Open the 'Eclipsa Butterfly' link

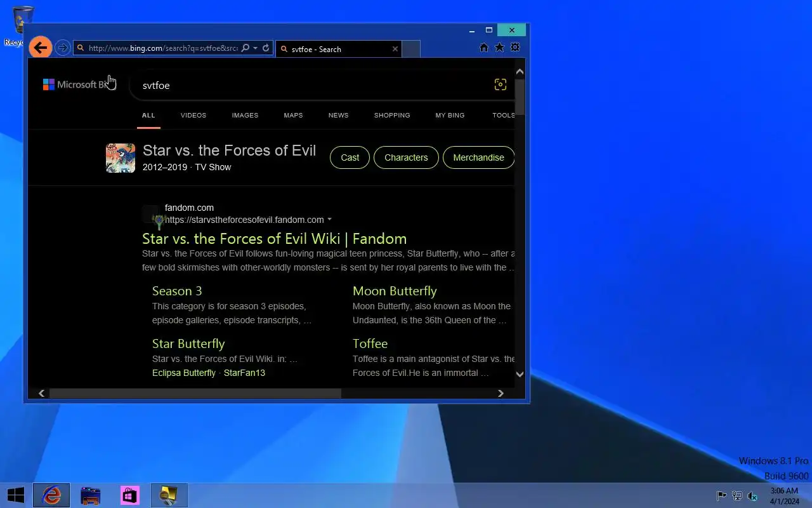pos(184,373)
